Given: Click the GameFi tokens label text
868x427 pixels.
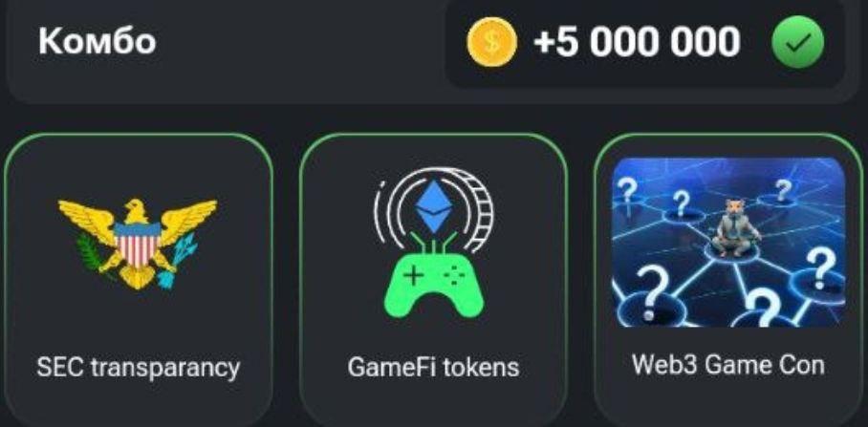Looking at the screenshot, I should tap(433, 367).
